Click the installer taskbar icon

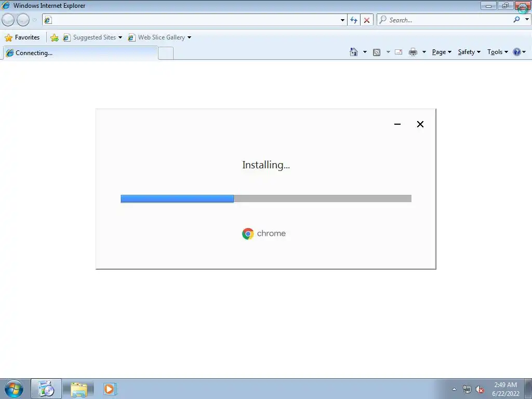click(46, 389)
